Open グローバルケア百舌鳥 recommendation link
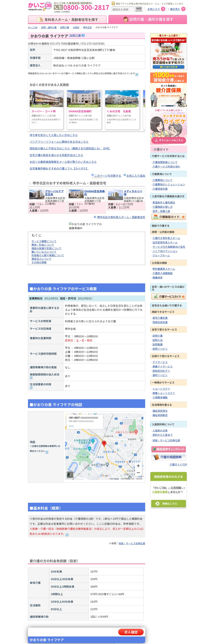The image size is (215, 644). (54, 193)
